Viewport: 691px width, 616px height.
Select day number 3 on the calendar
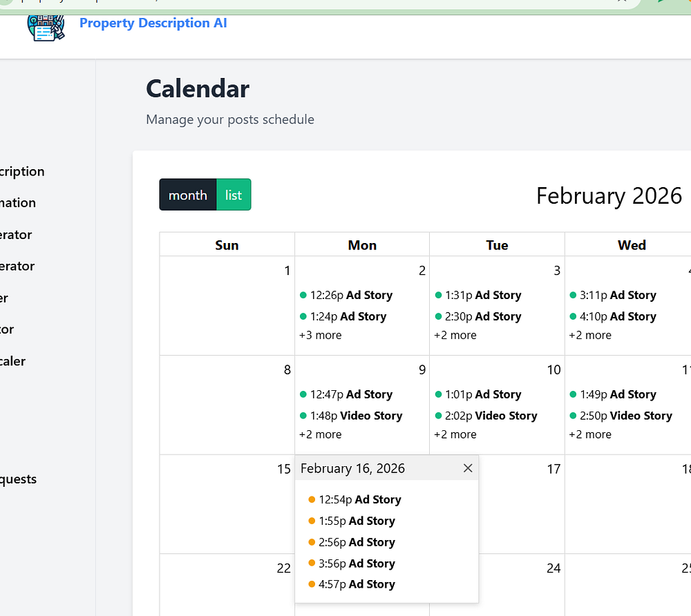click(x=557, y=270)
